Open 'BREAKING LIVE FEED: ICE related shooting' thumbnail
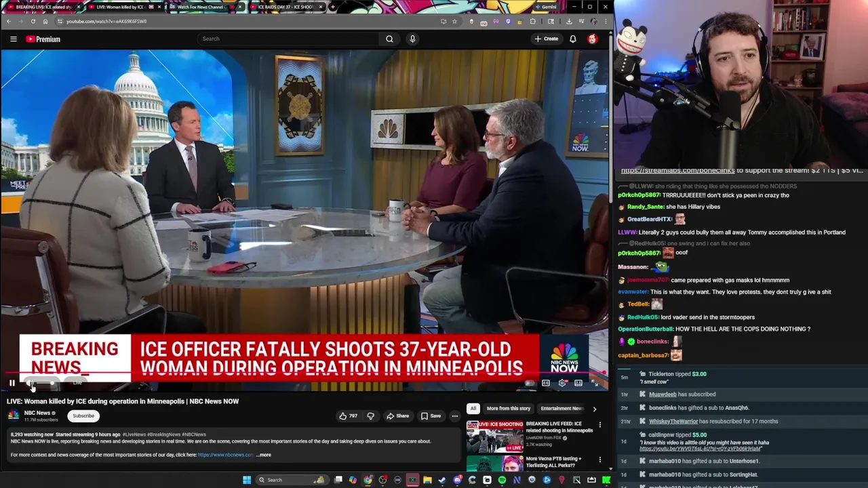Image resolution: width=868 pixels, height=488 pixels. (494, 436)
